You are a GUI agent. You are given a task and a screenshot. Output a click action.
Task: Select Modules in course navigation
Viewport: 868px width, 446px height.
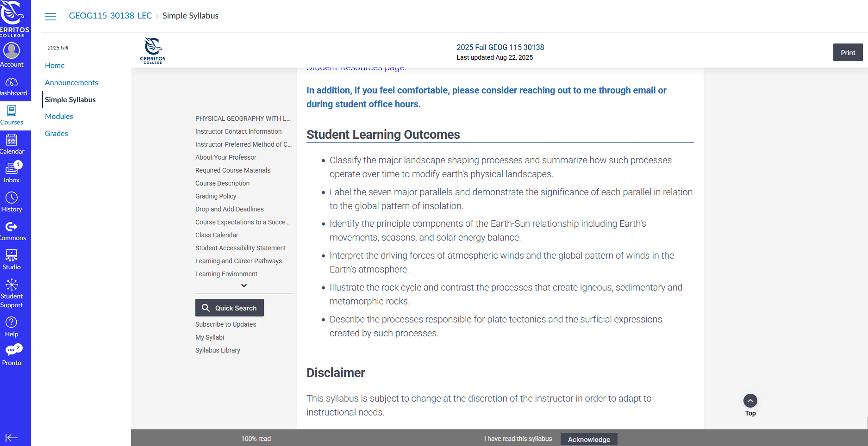(x=59, y=117)
